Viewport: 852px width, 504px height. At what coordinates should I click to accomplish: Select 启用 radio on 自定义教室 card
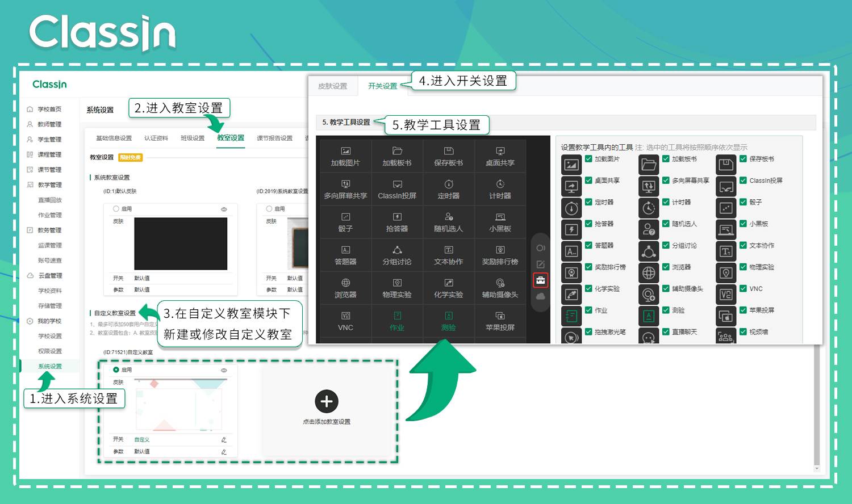116,369
